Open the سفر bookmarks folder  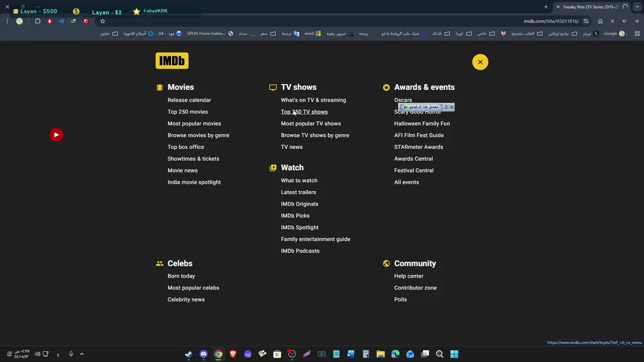[268, 34]
